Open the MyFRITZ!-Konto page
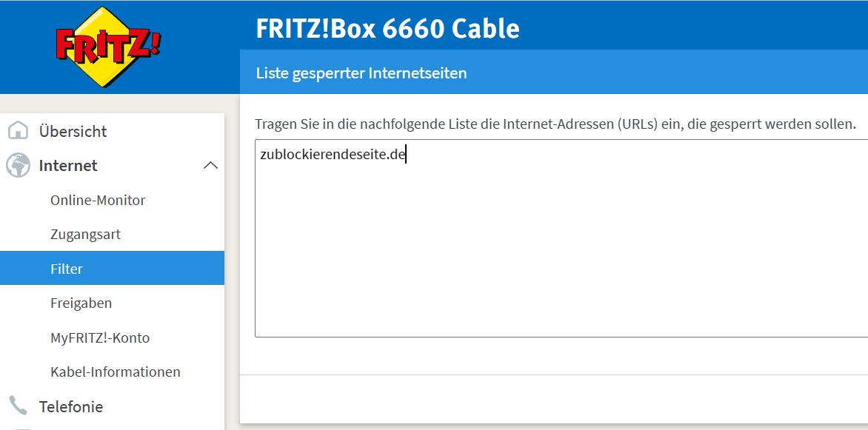Viewport: 868px width, 430px height. tap(100, 337)
